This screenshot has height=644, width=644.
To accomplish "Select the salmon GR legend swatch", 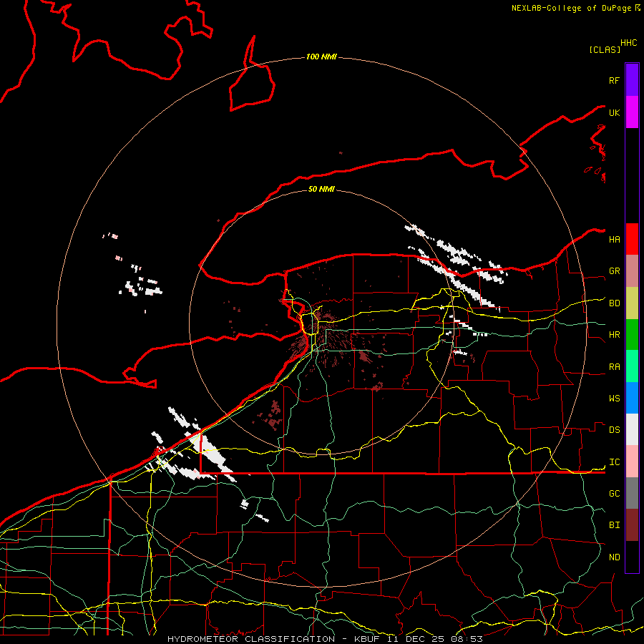I will [632, 271].
